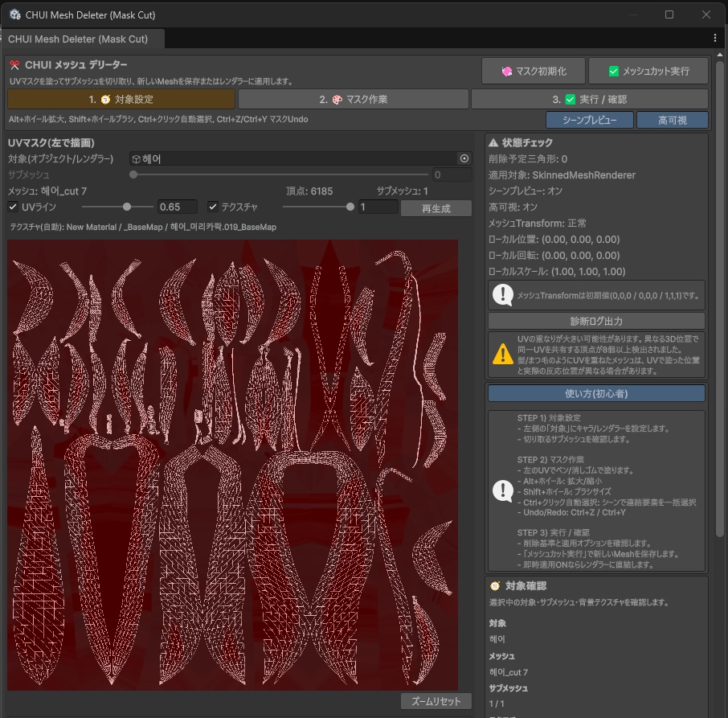Click the UVライン opacity slider handle
This screenshot has width=728, height=718.
pos(127,207)
